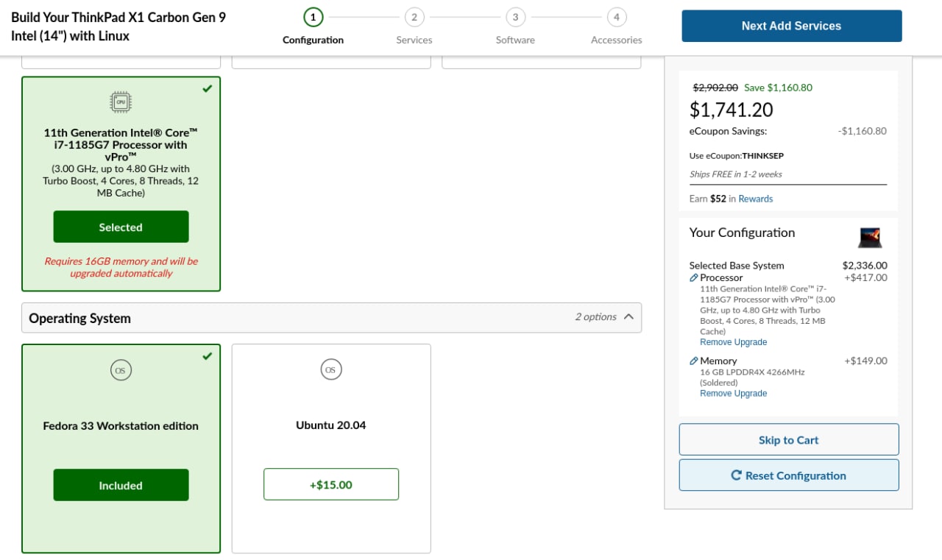Click the green checkmark on processor card
This screenshot has width=942, height=560.
(x=208, y=89)
